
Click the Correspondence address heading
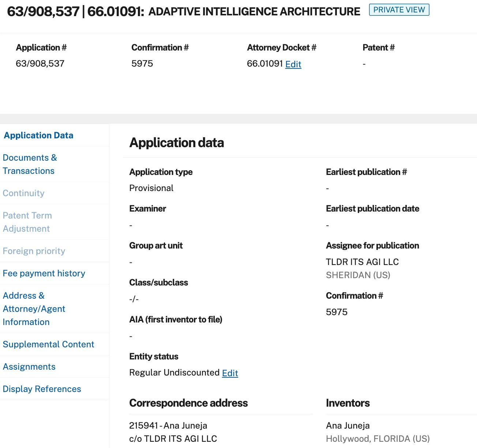188,403
